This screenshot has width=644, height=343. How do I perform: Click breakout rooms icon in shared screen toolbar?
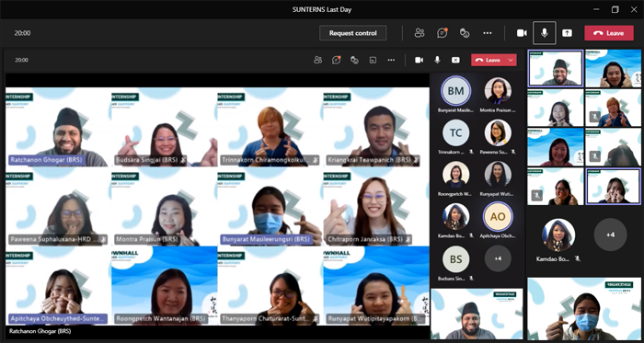click(373, 60)
